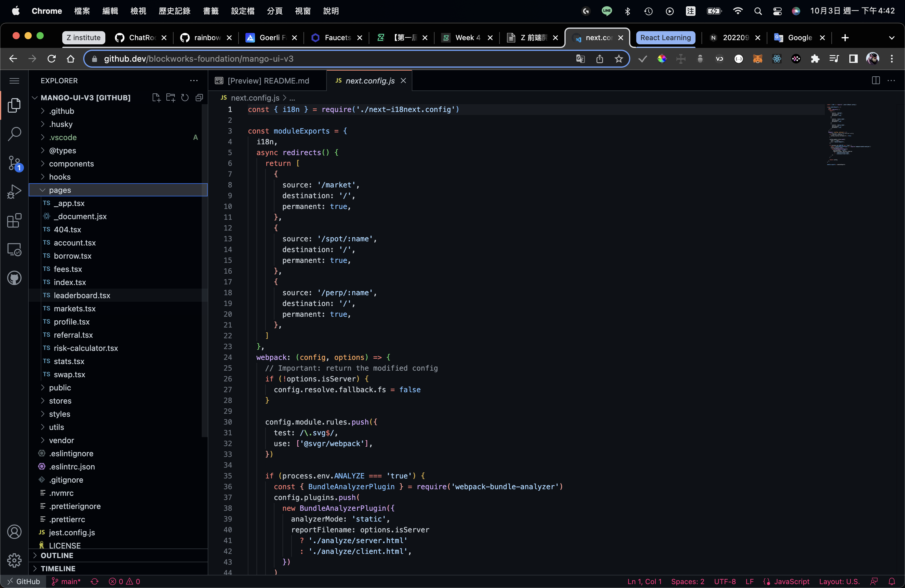Split the editor to the right
This screenshot has height=588, width=905.
point(875,81)
